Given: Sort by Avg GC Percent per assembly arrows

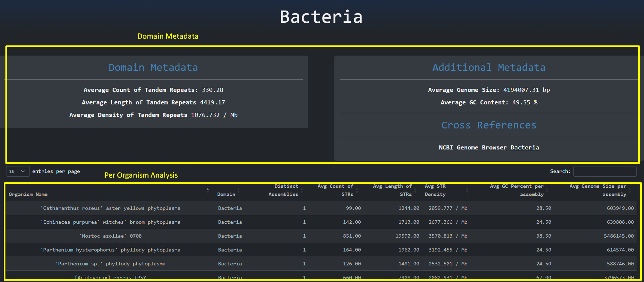Looking at the screenshot, I should coord(547,190).
